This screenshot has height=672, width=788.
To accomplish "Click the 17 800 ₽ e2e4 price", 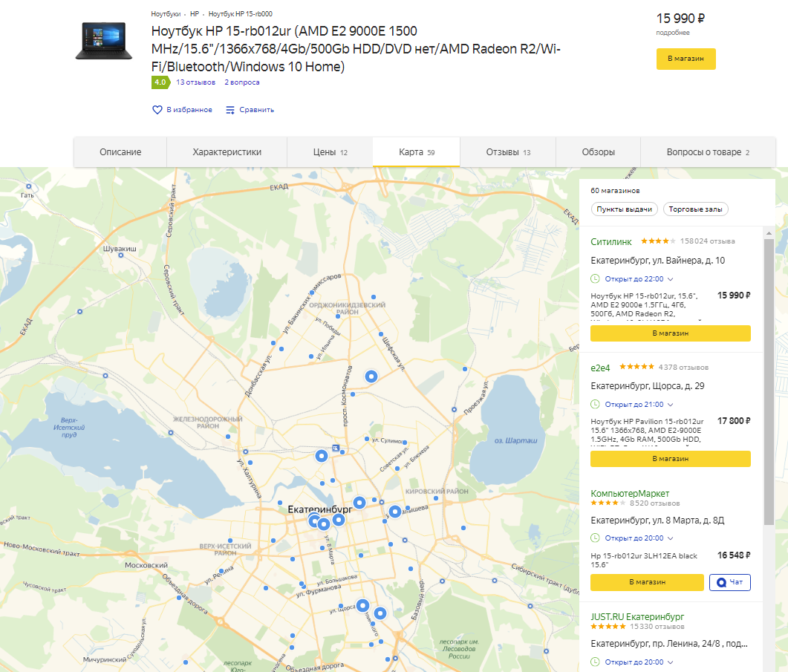I will click(x=734, y=421).
